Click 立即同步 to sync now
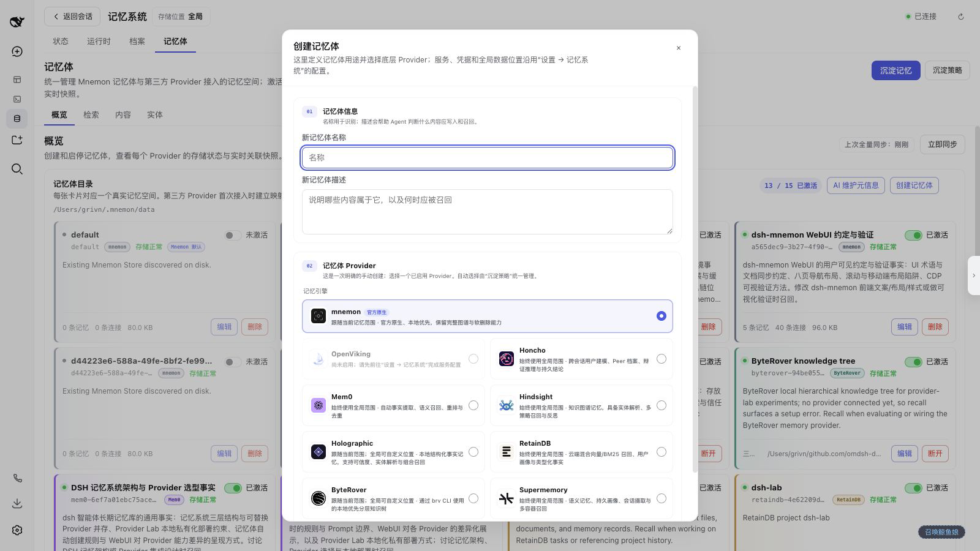Viewport: 980px width, 551px height. [942, 144]
